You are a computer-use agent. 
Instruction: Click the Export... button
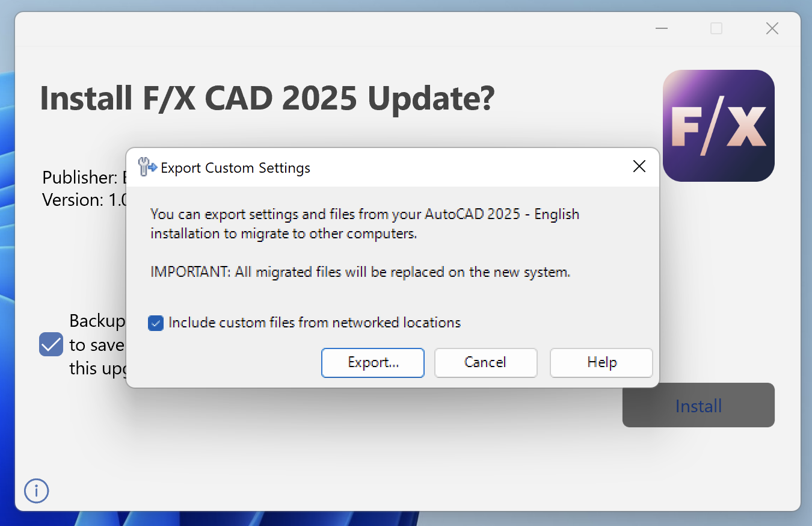coord(372,362)
